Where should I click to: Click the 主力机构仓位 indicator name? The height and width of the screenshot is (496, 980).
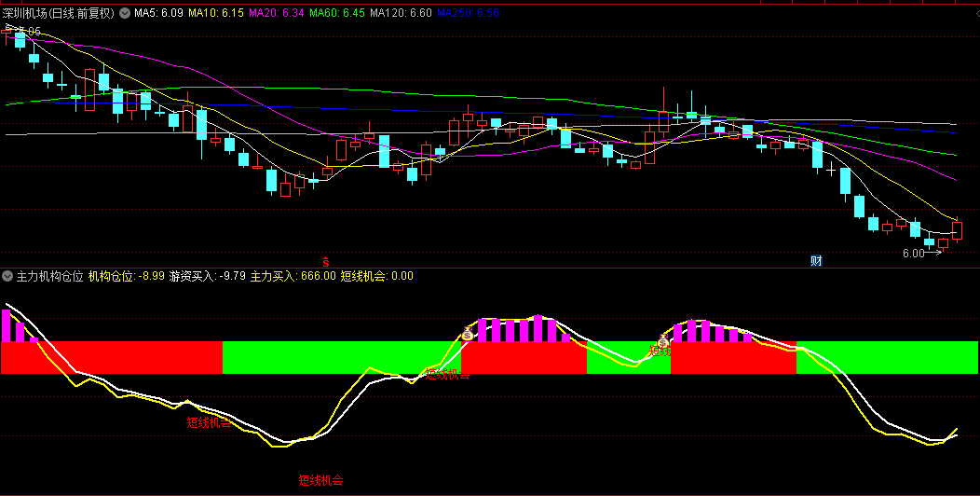point(49,276)
